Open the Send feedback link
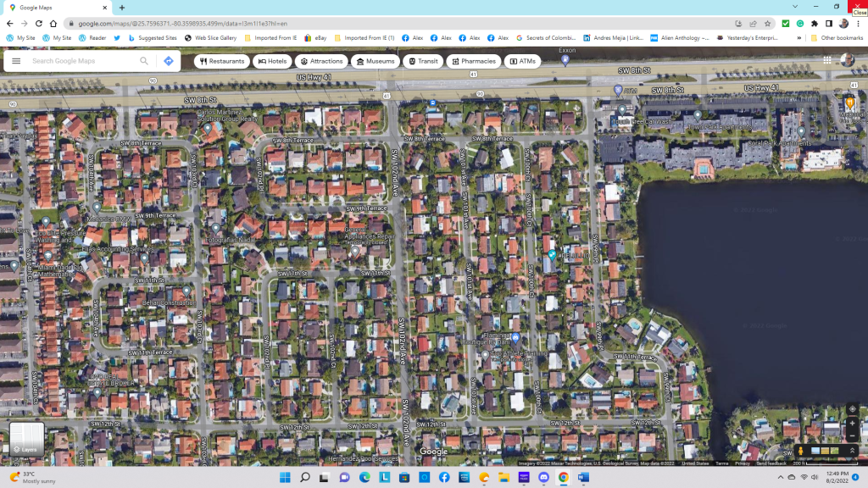Image resolution: width=868 pixels, height=488 pixels. tap(771, 463)
